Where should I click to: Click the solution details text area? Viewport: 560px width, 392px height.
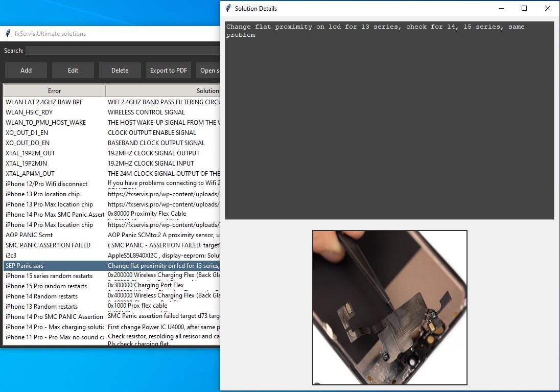point(390,121)
